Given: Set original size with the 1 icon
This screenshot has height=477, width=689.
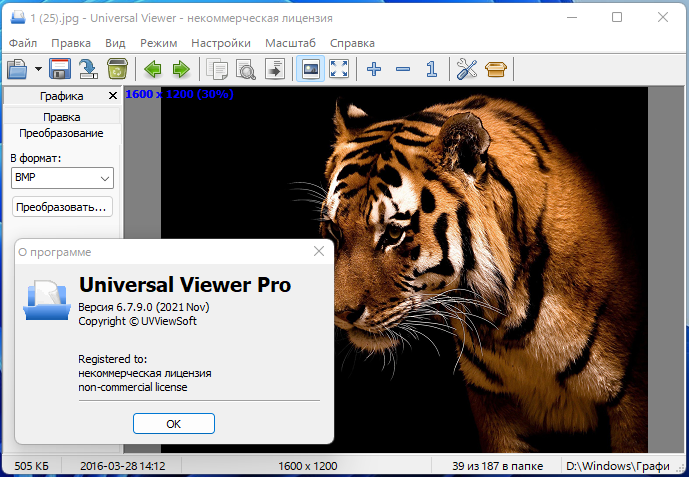Looking at the screenshot, I should 432,69.
